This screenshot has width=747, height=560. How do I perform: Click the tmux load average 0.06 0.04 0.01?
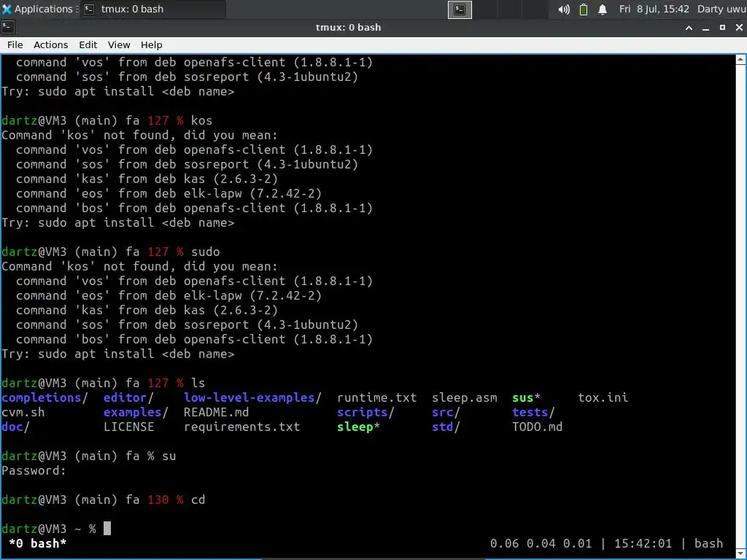[x=541, y=543]
